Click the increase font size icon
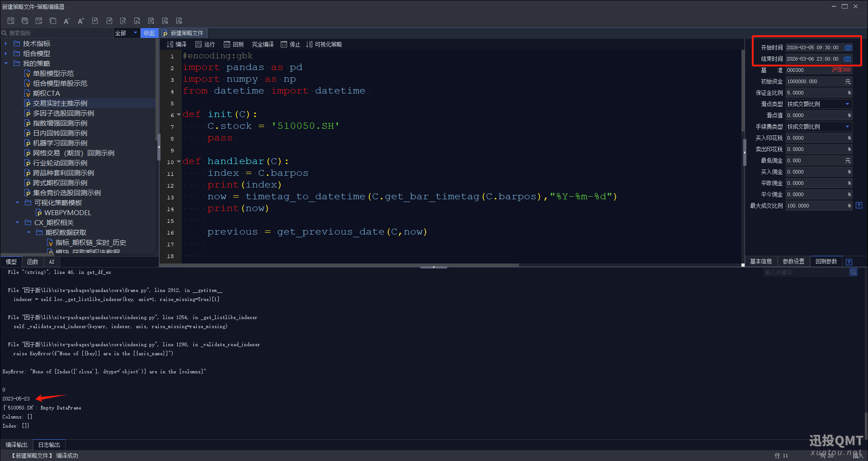 pyautogui.click(x=81, y=21)
